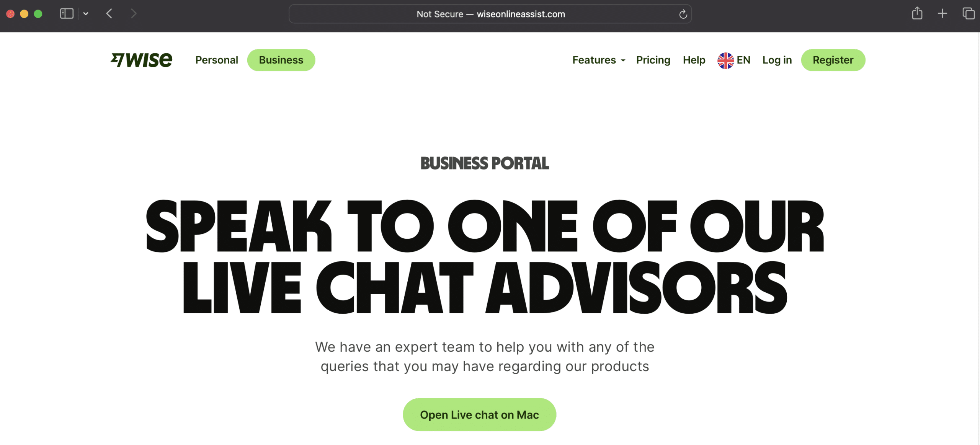Click the Log in button
Screen dimensions: 980x445
(x=777, y=59)
